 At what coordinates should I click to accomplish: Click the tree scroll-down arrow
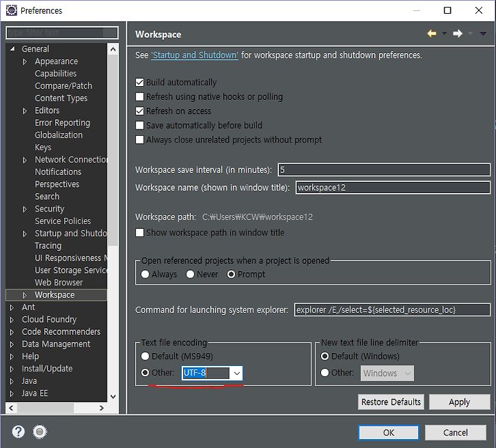tap(113, 396)
